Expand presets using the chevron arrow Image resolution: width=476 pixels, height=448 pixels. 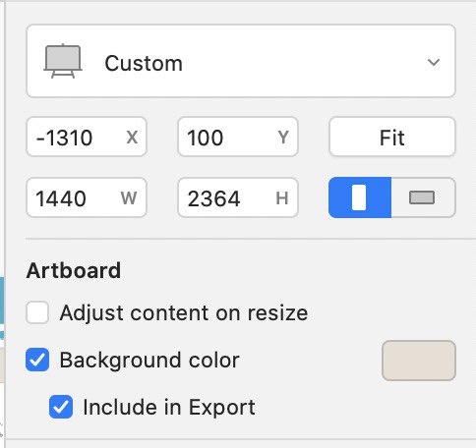(434, 62)
